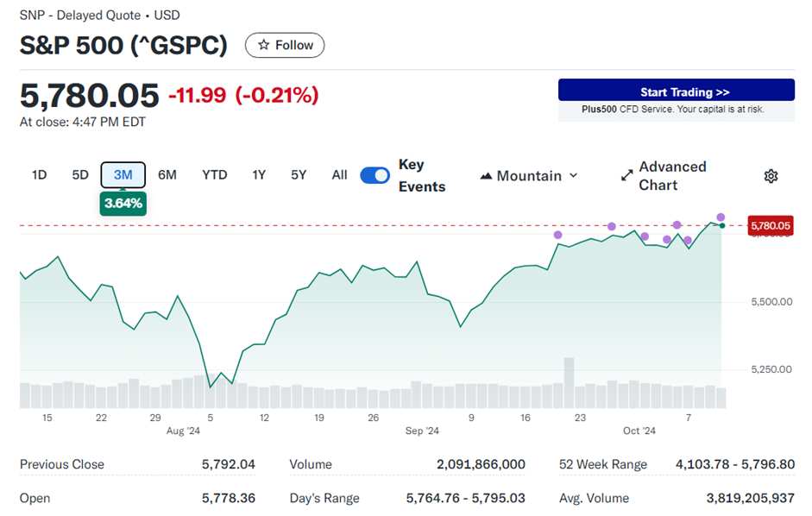This screenshot has height=516, width=812.
Task: Click the Advanced Chart expand icon
Action: point(627,174)
